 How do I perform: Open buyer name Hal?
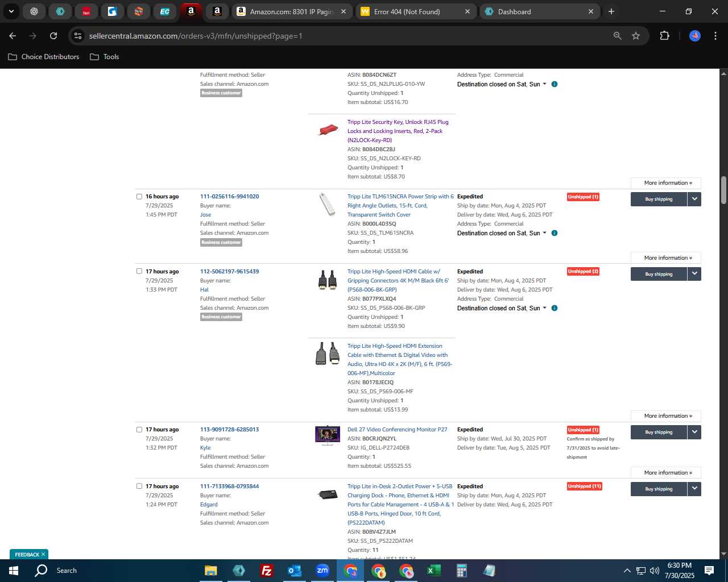click(204, 290)
